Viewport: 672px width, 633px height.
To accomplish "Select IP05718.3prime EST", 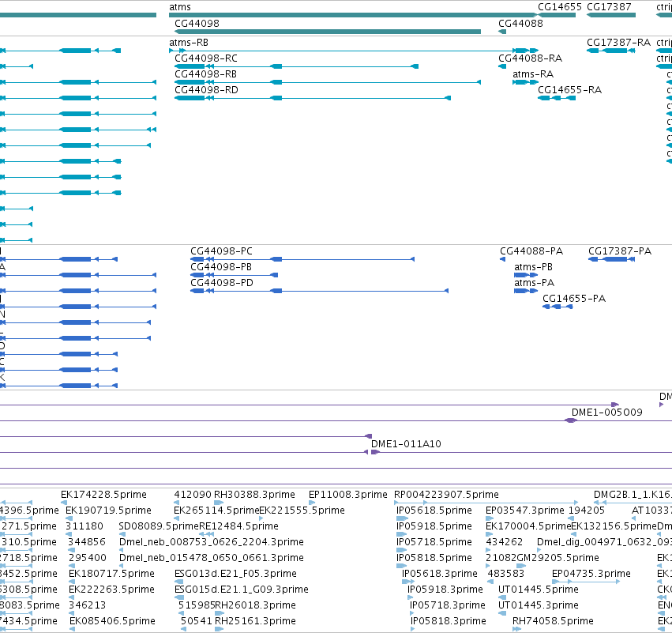I will 448,605.
